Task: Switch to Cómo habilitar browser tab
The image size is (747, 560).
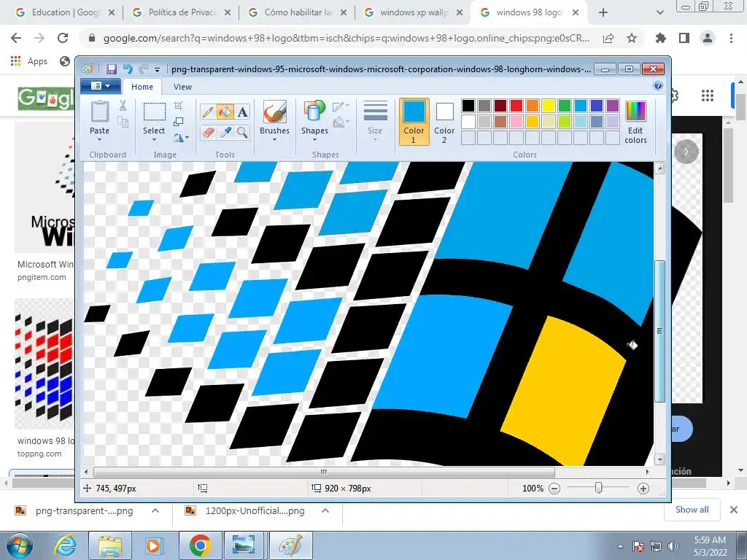Action: coord(298,12)
